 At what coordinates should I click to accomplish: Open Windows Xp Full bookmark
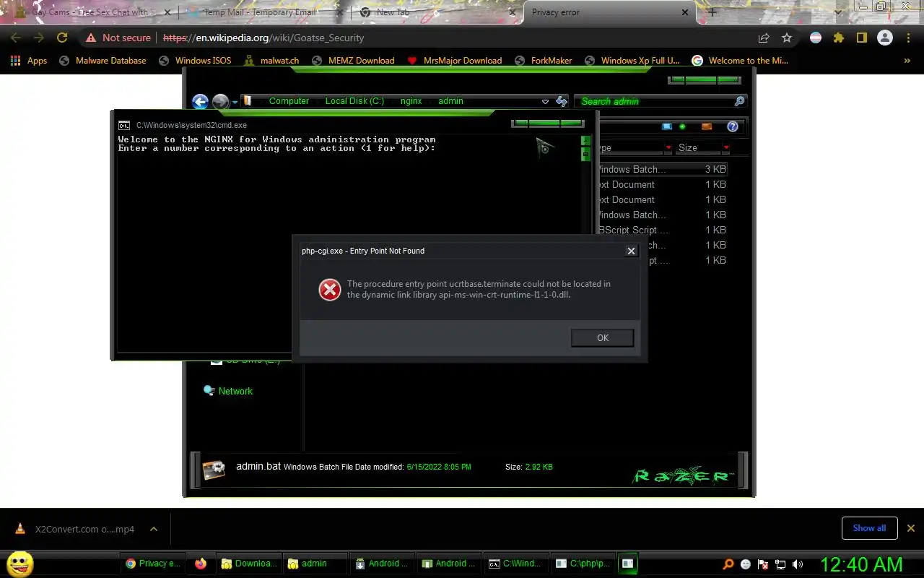tap(632, 61)
